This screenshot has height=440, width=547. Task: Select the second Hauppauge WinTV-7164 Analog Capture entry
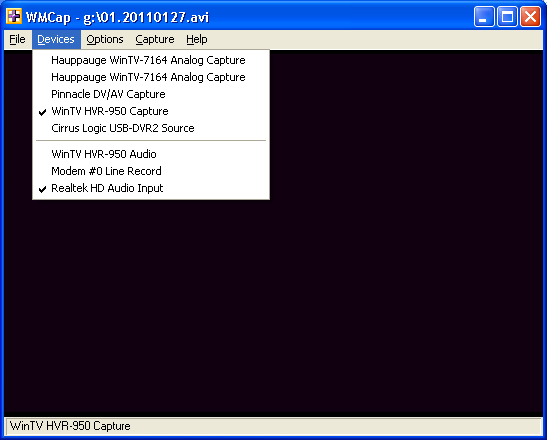tap(151, 77)
